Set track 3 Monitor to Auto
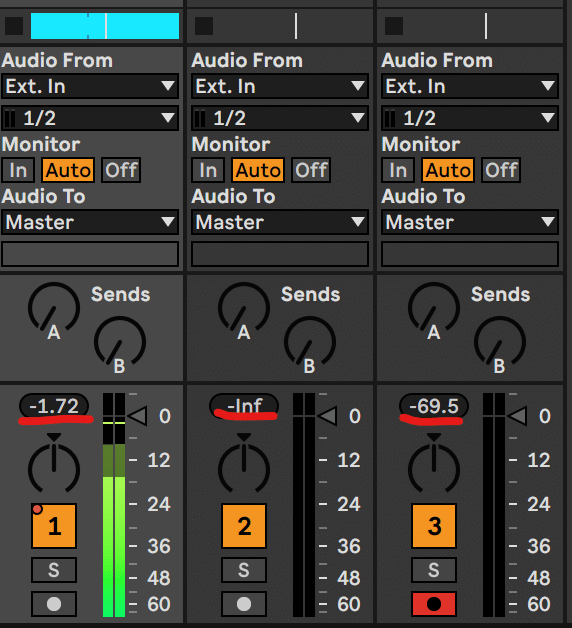The width and height of the screenshot is (572, 628). pyautogui.click(x=448, y=170)
